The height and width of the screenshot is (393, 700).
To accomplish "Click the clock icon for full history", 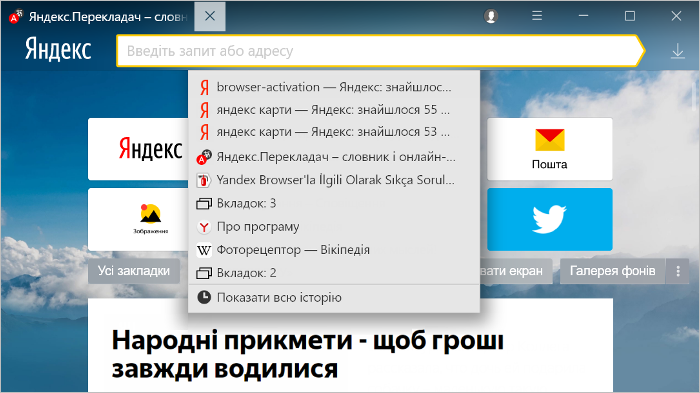I will click(x=204, y=297).
